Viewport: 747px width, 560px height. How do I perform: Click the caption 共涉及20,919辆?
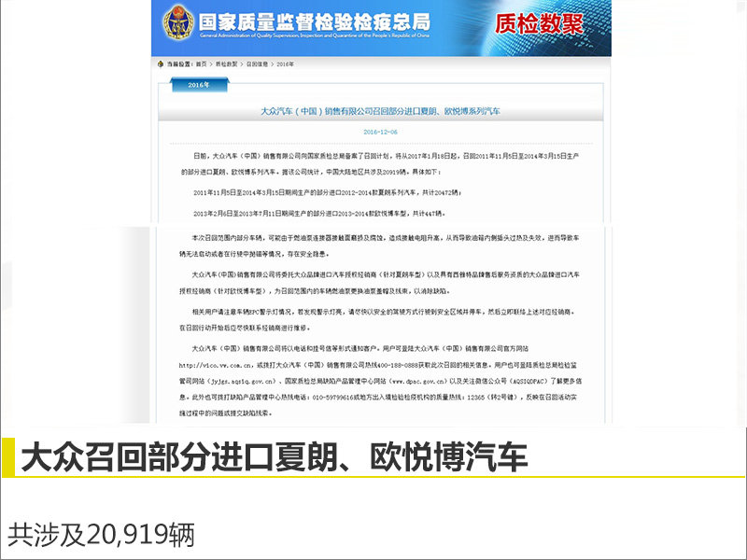point(101,535)
